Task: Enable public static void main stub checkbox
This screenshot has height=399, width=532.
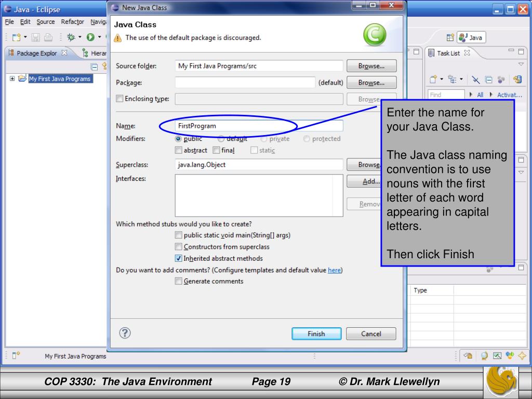Action: pyautogui.click(x=179, y=235)
